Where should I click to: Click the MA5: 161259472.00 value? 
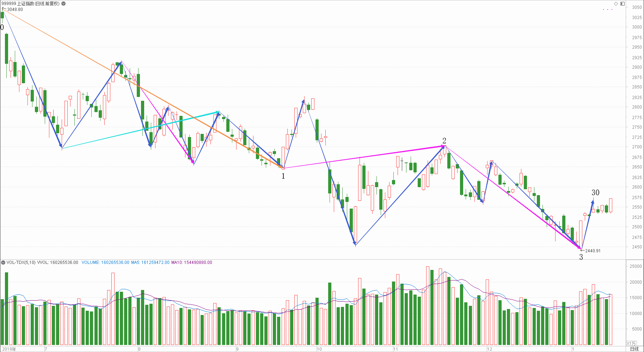click(x=150, y=263)
